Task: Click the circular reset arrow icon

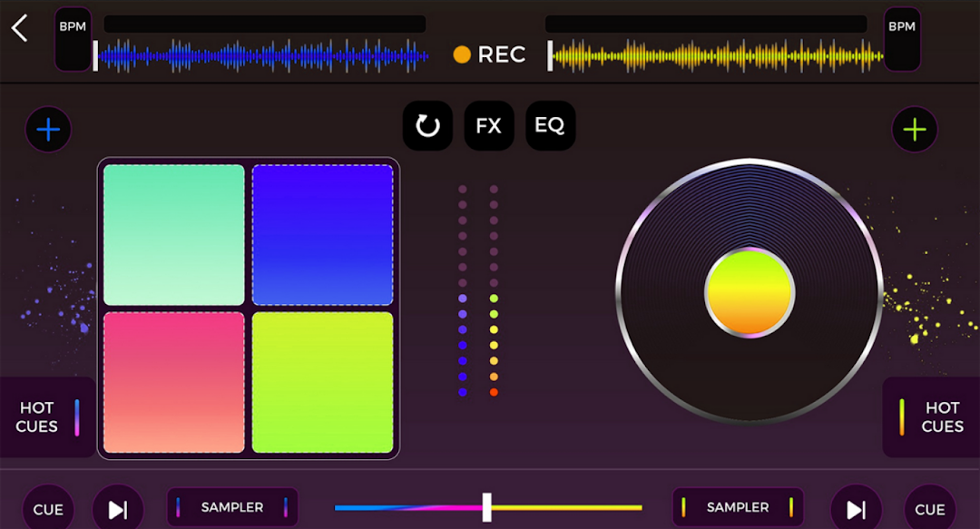Action: click(427, 126)
